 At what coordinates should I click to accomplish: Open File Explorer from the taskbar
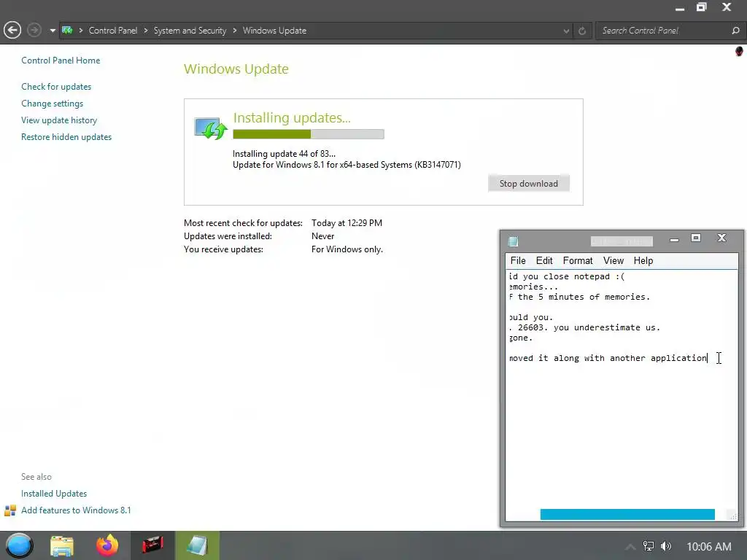tap(62, 545)
